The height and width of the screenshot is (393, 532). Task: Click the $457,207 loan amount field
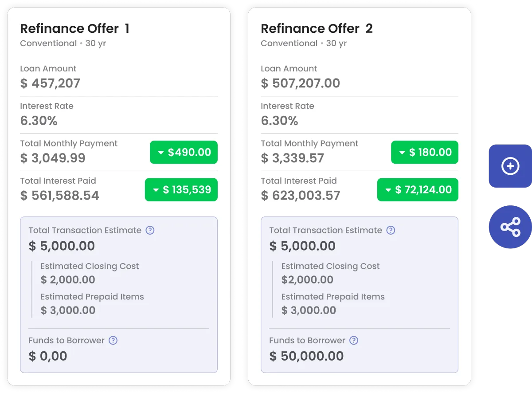[x=50, y=83]
